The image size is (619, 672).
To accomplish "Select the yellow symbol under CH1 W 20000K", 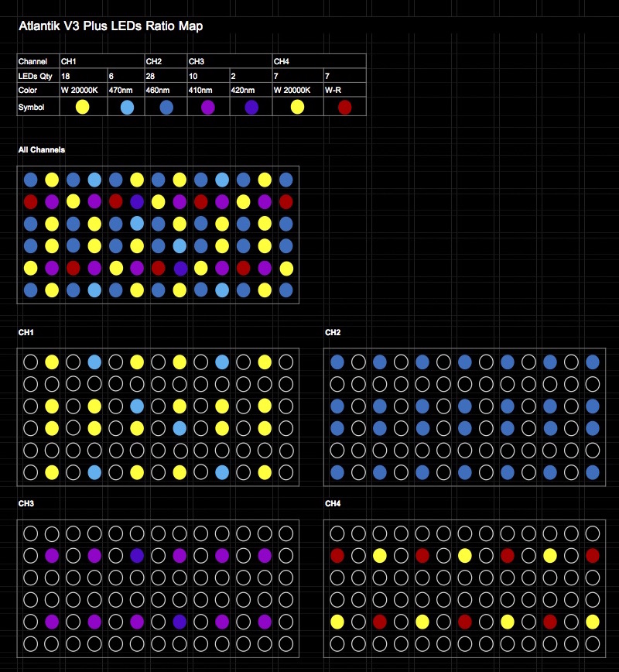I will pyautogui.click(x=82, y=107).
